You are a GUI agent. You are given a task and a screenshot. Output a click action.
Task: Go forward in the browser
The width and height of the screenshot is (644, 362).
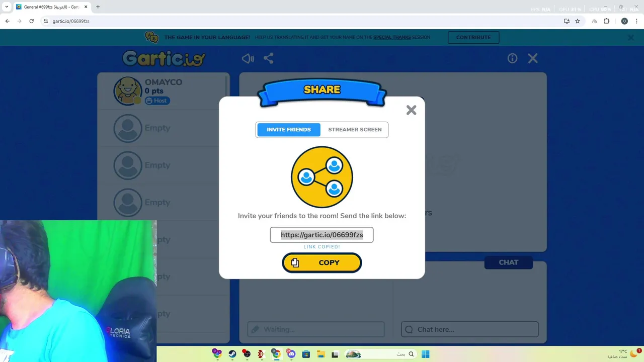click(20, 21)
